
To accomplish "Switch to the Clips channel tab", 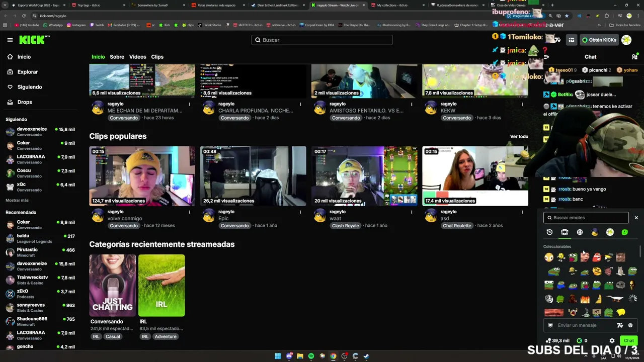I will (157, 57).
